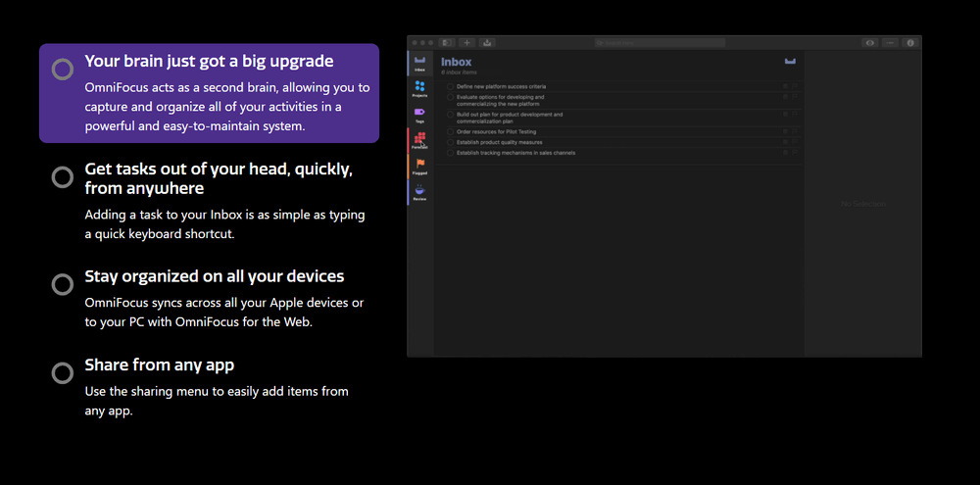Click the inbox tray icon beside Inbox heading
Image resolution: width=980 pixels, height=485 pixels.
point(790,61)
